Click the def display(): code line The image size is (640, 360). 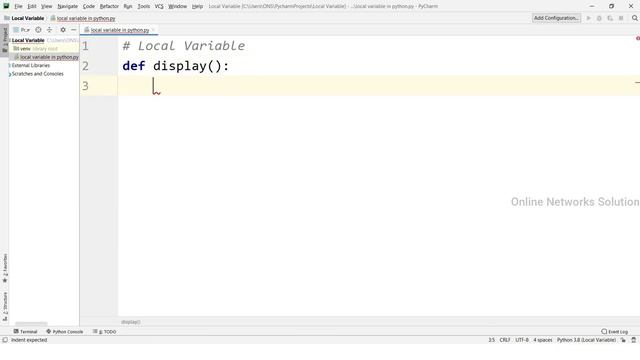pyautogui.click(x=176, y=66)
